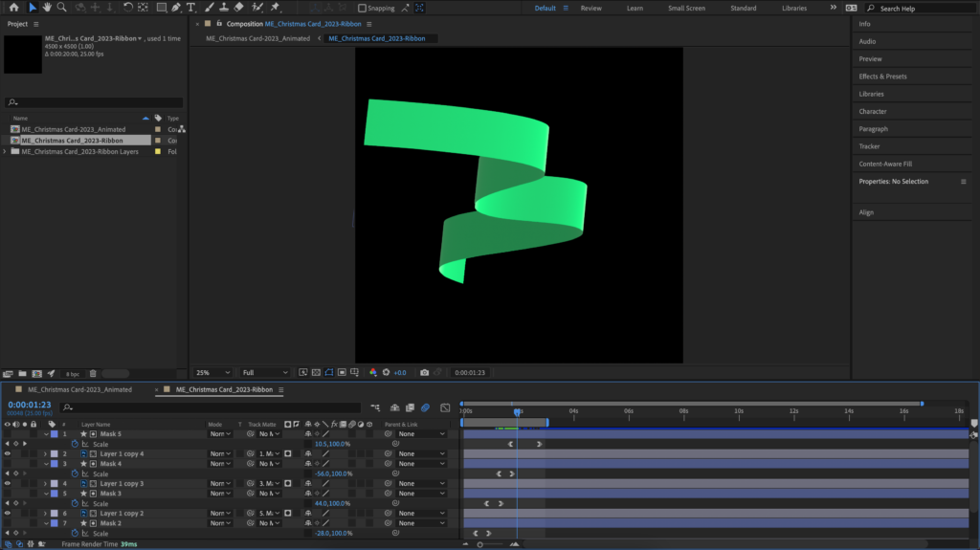Select the Clone Stamp tool
The height and width of the screenshot is (550, 980).
point(224,8)
